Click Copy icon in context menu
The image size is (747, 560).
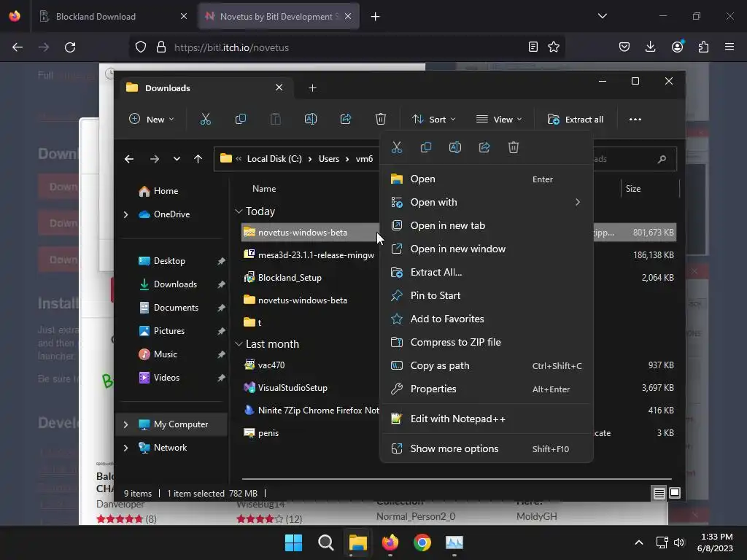426,147
